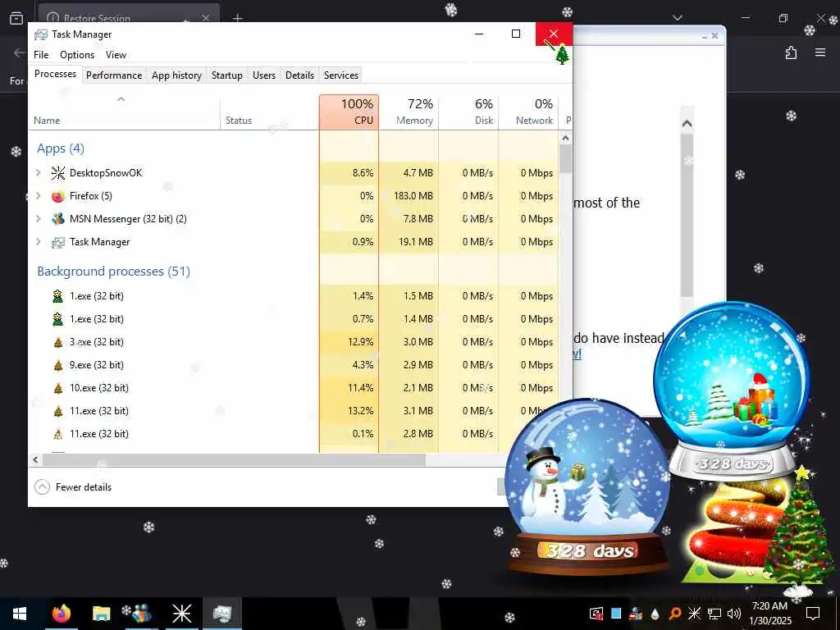Click the Windows security alert tray icon
Image resolution: width=840 pixels, height=630 pixels.
(596, 614)
